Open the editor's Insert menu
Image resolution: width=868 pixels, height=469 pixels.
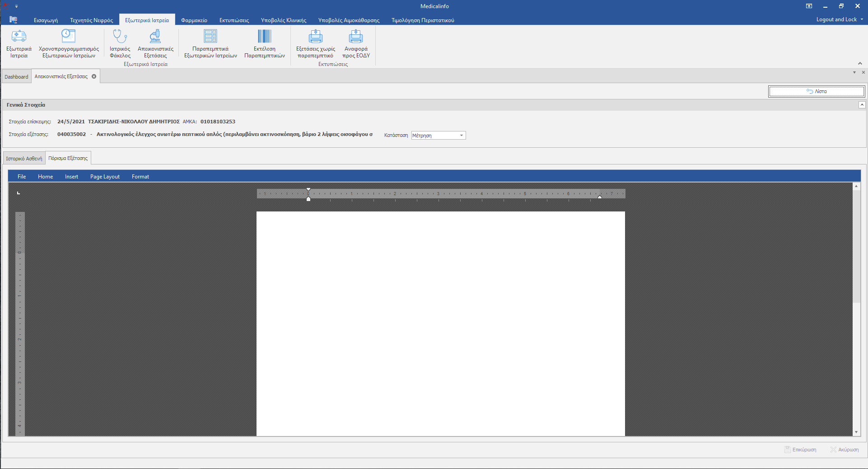click(71, 177)
